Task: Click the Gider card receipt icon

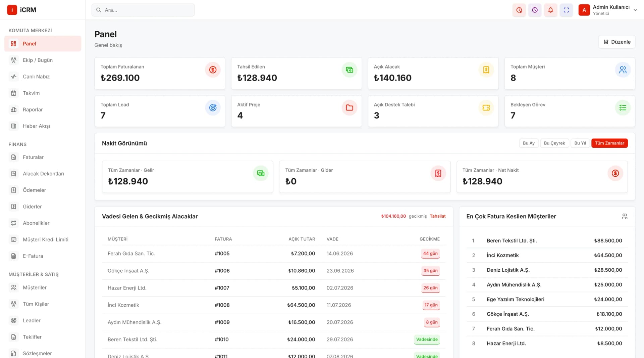Action: click(x=438, y=173)
